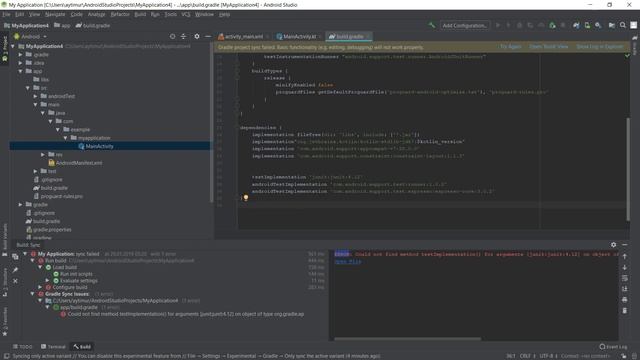Click the Sync Project with Gradle icon
640x360 pixels.
(x=576, y=25)
